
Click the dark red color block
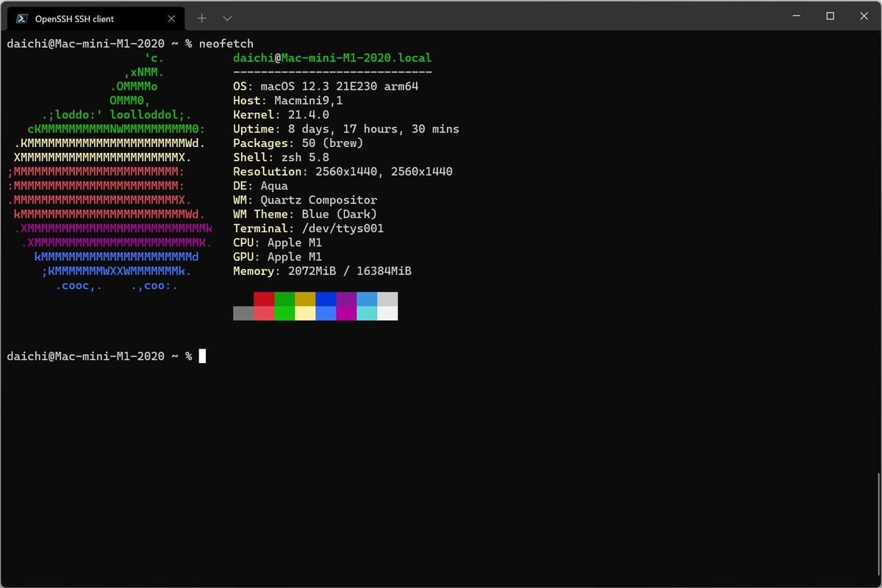tap(264, 299)
